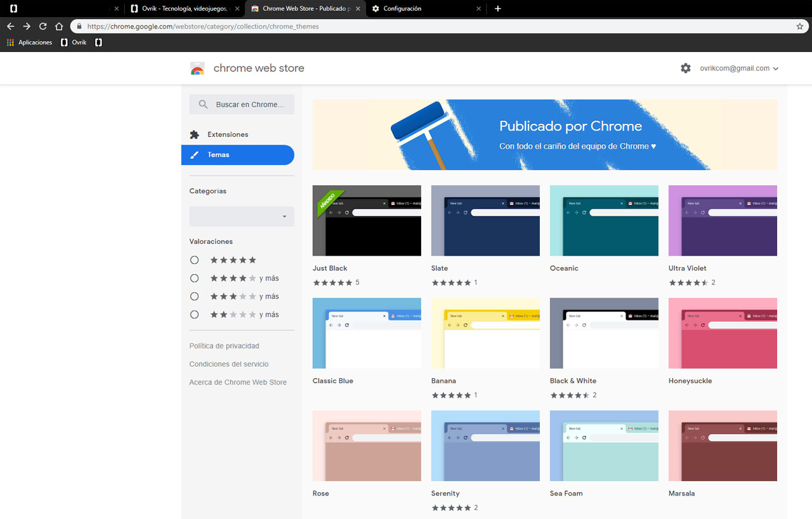Open the Ultra Violet theme thumbnail
Viewport: 812px width, 519px height.
click(723, 221)
